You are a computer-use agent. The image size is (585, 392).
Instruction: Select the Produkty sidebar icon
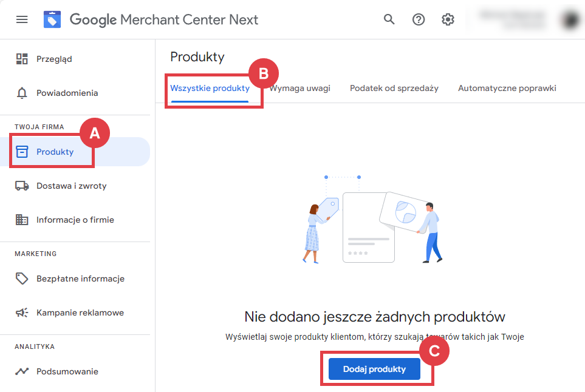point(23,151)
